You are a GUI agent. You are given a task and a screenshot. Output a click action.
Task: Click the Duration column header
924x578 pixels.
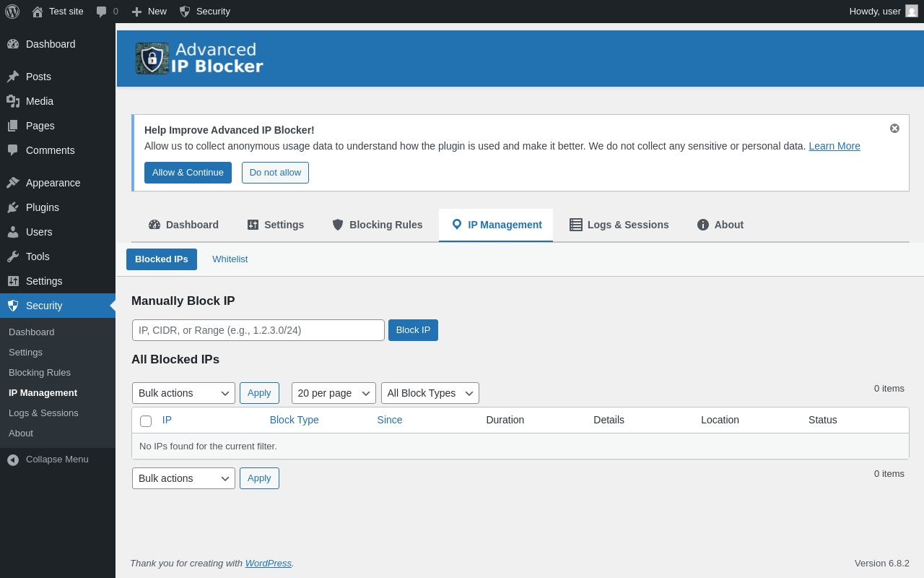pyautogui.click(x=505, y=420)
